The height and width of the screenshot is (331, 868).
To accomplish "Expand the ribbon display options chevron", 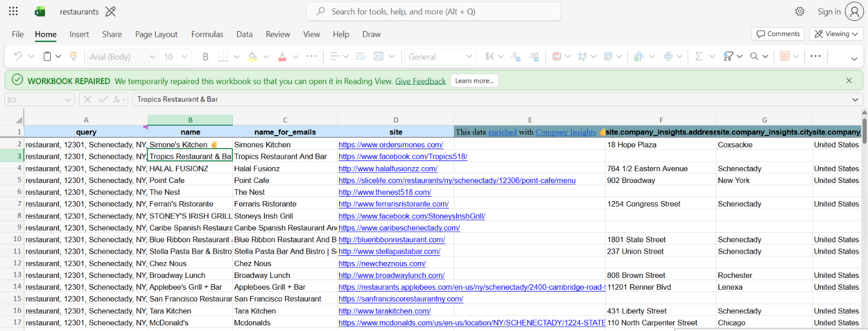I will [x=854, y=59].
